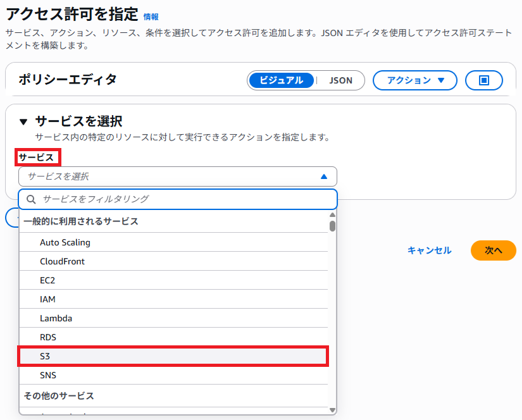This screenshot has height=420, width=522.
Task: Select CloudFront from service list
Action: pyautogui.click(x=62, y=261)
